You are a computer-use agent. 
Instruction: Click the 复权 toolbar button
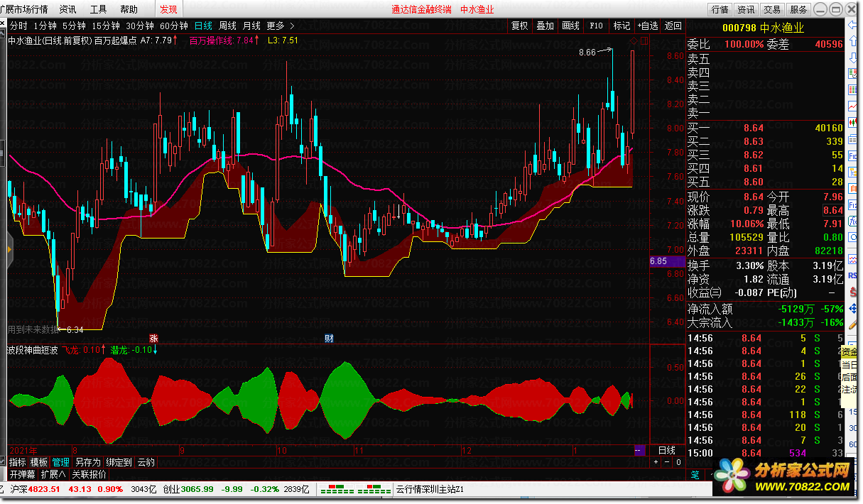pyautogui.click(x=520, y=26)
